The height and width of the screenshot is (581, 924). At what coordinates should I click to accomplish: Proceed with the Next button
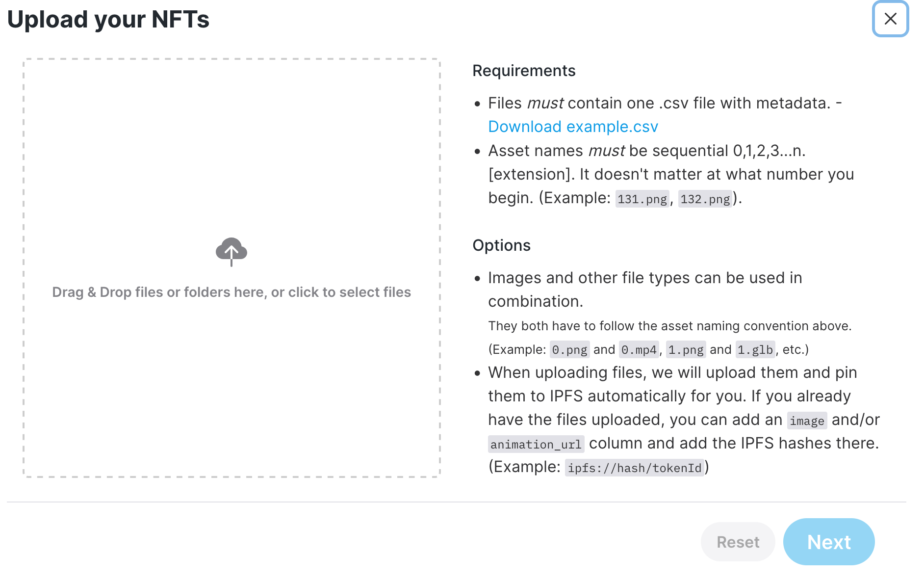tap(829, 542)
